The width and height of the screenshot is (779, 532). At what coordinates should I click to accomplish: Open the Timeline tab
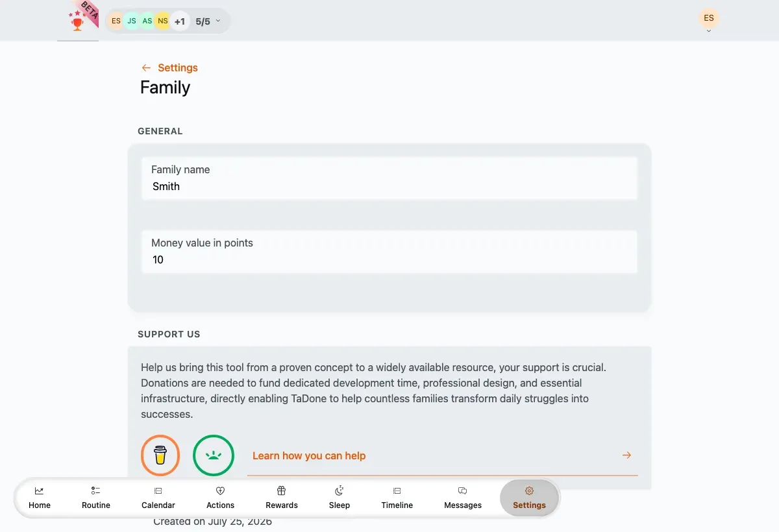[x=397, y=498]
